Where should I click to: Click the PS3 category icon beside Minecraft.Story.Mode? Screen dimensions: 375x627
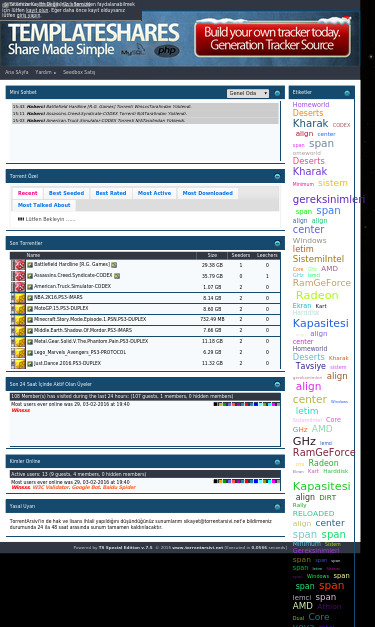[18, 320]
